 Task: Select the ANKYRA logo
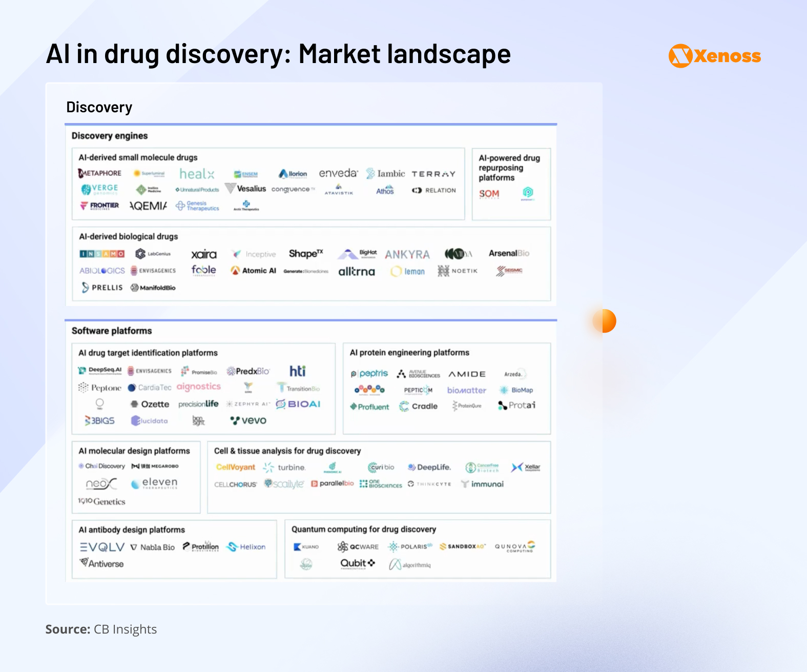click(407, 255)
